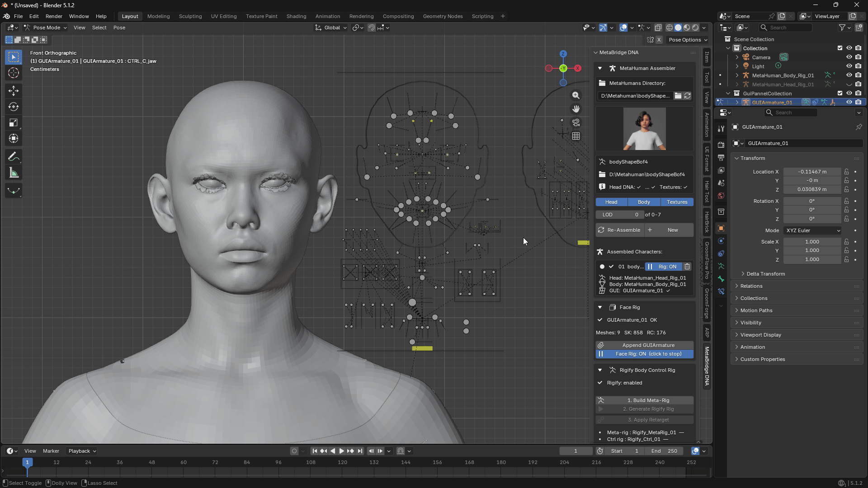The height and width of the screenshot is (488, 868).
Task: Select the Cursor tool in the toolbar
Action: point(14,73)
